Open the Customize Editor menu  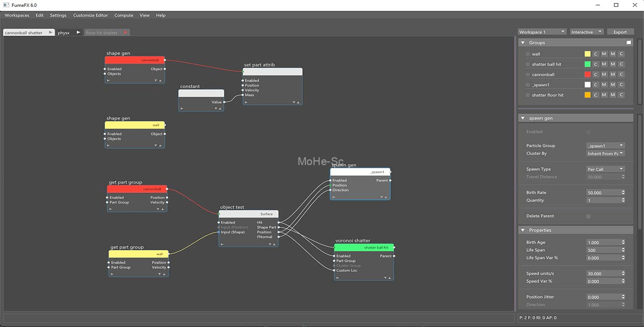90,16
